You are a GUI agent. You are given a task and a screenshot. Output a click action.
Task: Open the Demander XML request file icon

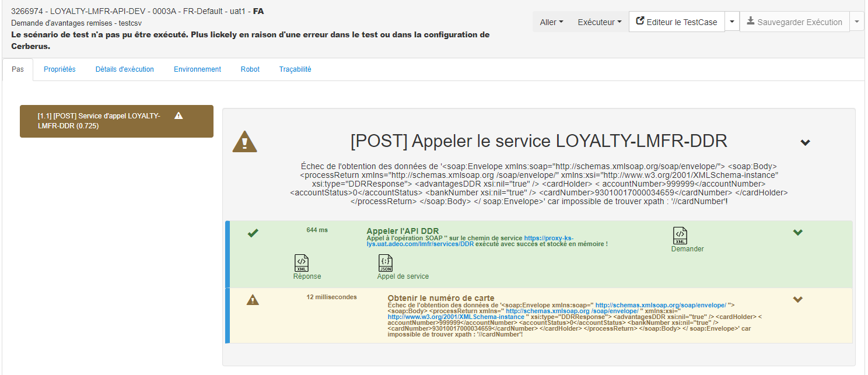[680, 236]
